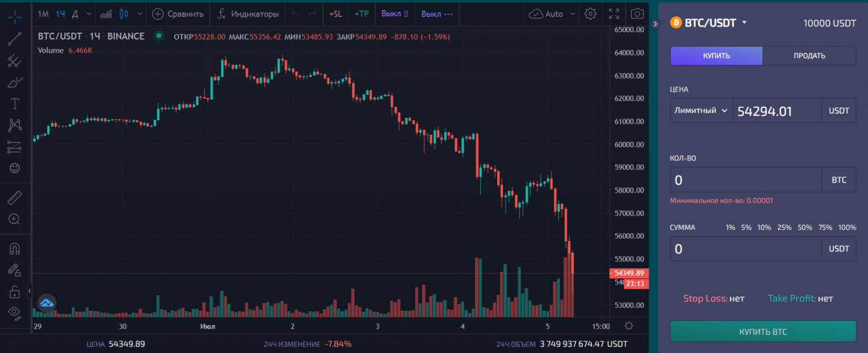Enter fullscreen chart mode
The height and width of the screenshot is (353, 868).
pyautogui.click(x=614, y=14)
